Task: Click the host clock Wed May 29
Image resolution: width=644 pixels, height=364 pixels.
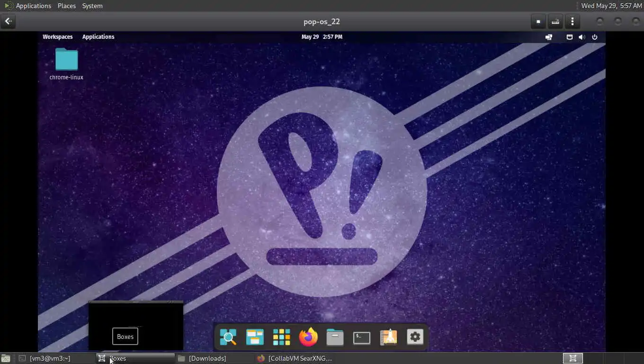Action: [611, 6]
